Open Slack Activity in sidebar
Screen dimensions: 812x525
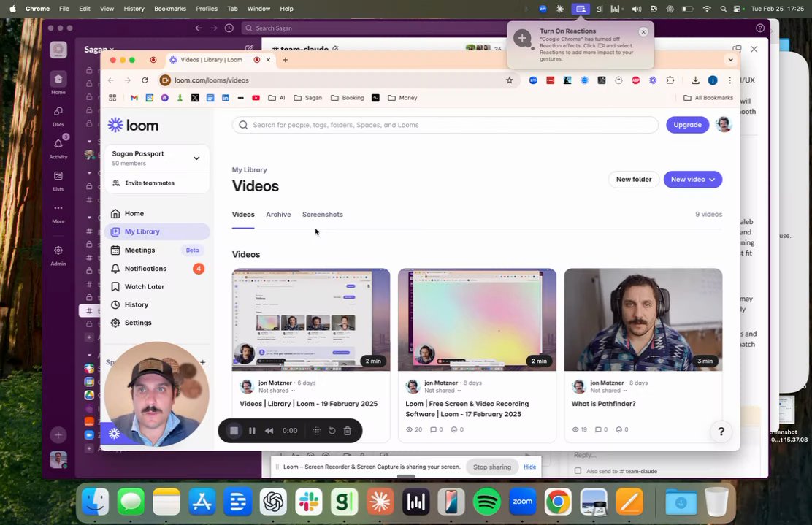tap(58, 148)
